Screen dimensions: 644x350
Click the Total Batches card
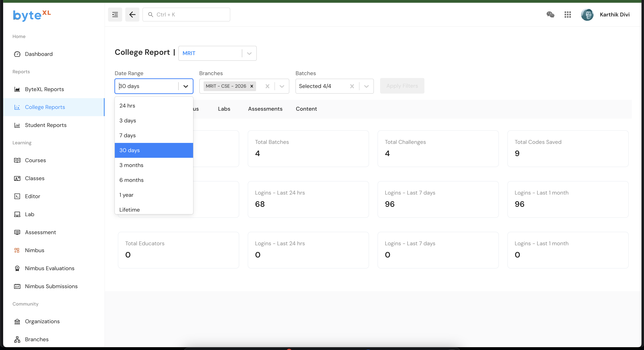(308, 149)
